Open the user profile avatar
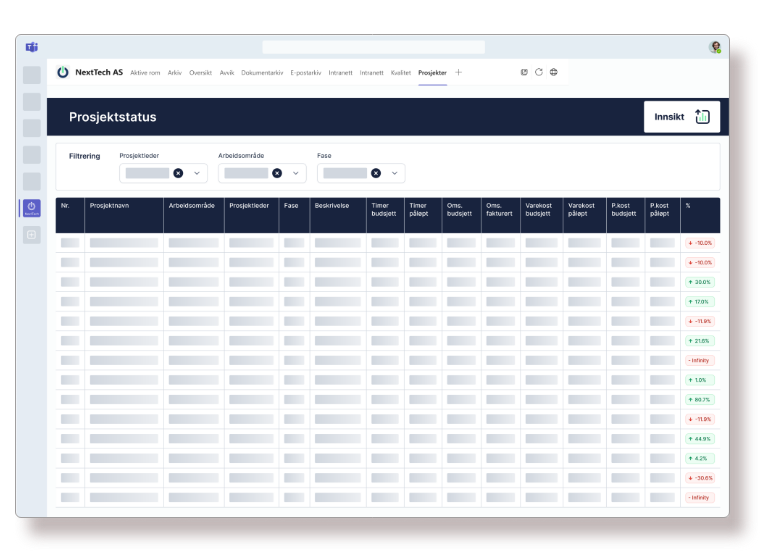 click(715, 47)
